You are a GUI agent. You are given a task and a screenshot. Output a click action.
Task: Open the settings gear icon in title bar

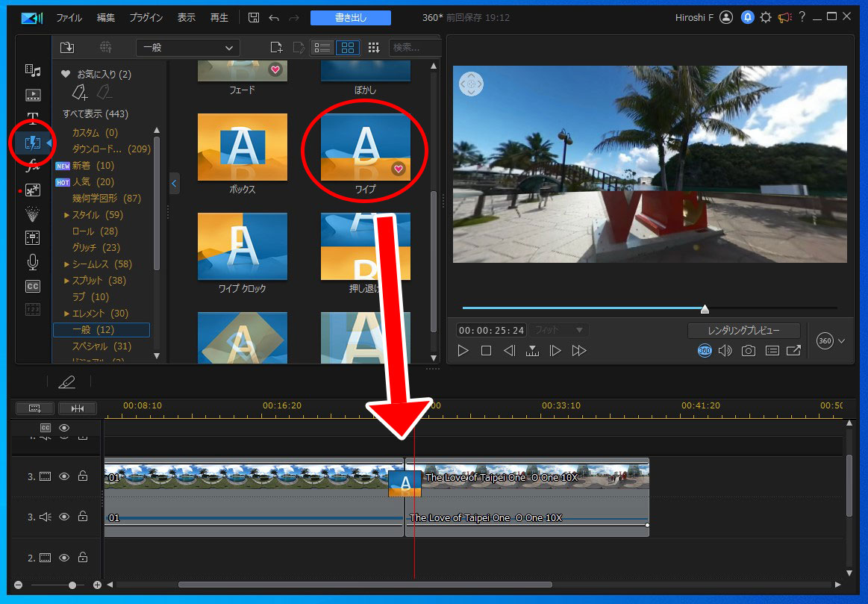[765, 18]
